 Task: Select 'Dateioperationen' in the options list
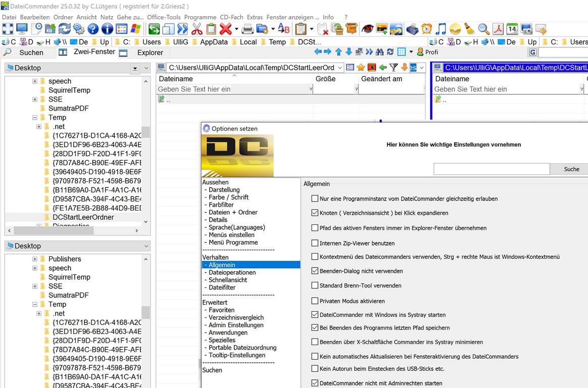coord(232,272)
